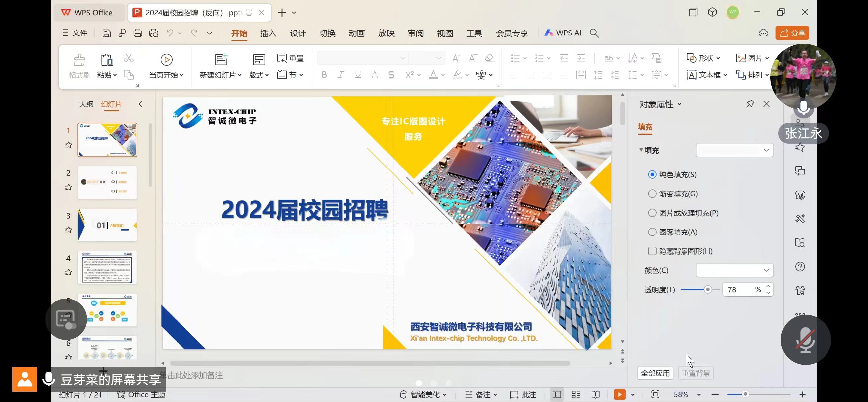The image size is (868, 402).
Task: Toggle star on slide 2 thumbnail
Action: (x=68, y=187)
